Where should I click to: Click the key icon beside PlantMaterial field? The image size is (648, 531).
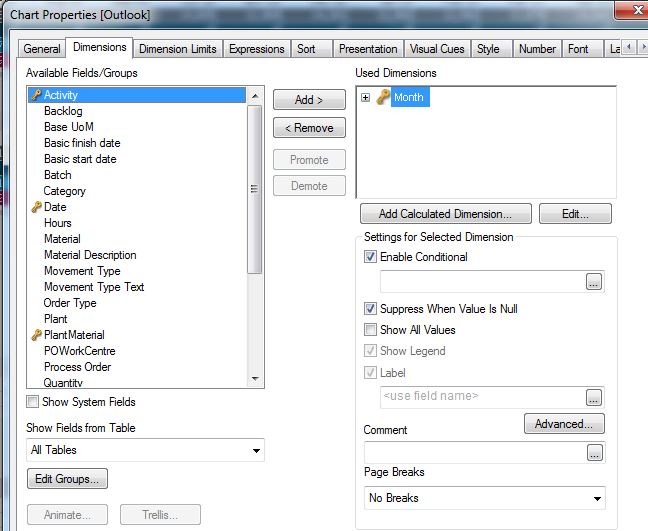(x=36, y=335)
